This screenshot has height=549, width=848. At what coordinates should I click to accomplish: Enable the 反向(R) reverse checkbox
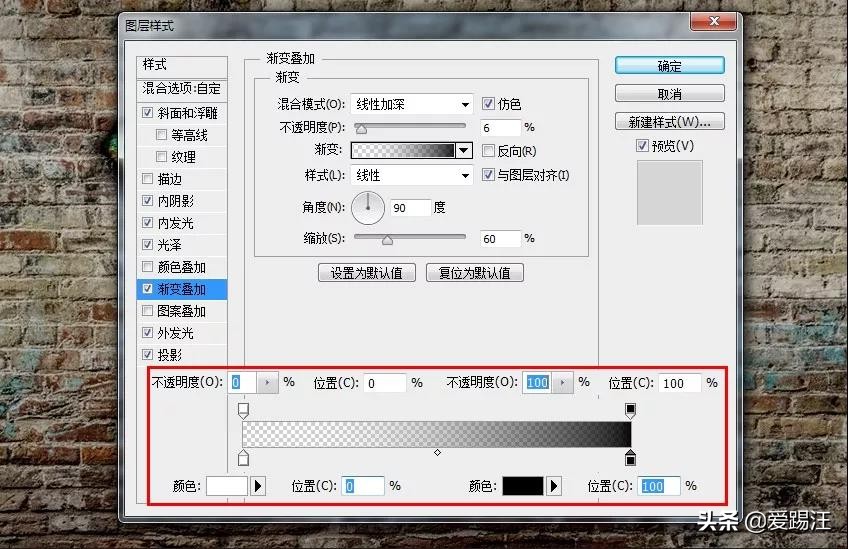(488, 150)
